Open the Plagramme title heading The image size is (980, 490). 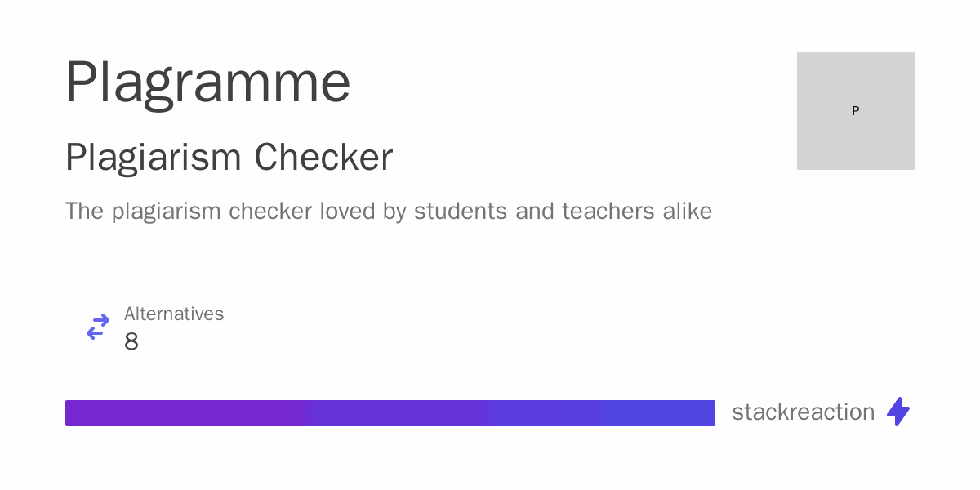click(208, 83)
